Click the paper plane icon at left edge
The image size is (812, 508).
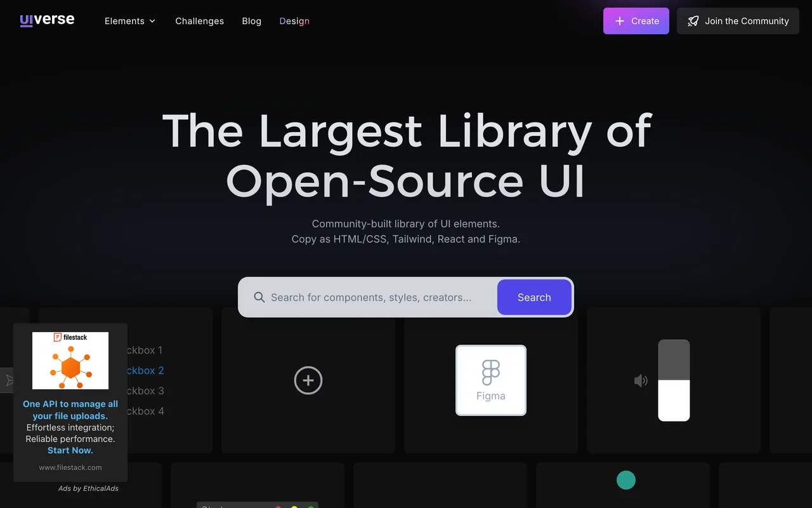coord(9,380)
